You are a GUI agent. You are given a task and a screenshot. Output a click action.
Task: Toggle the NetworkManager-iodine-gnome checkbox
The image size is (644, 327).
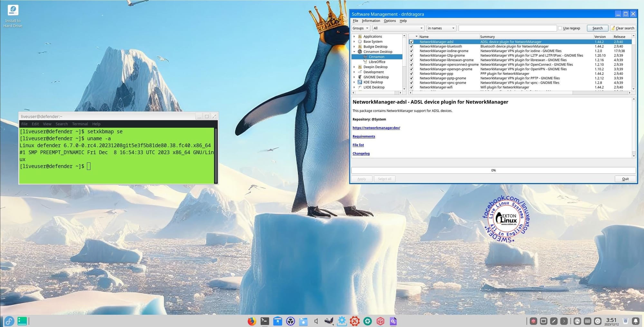click(x=411, y=51)
